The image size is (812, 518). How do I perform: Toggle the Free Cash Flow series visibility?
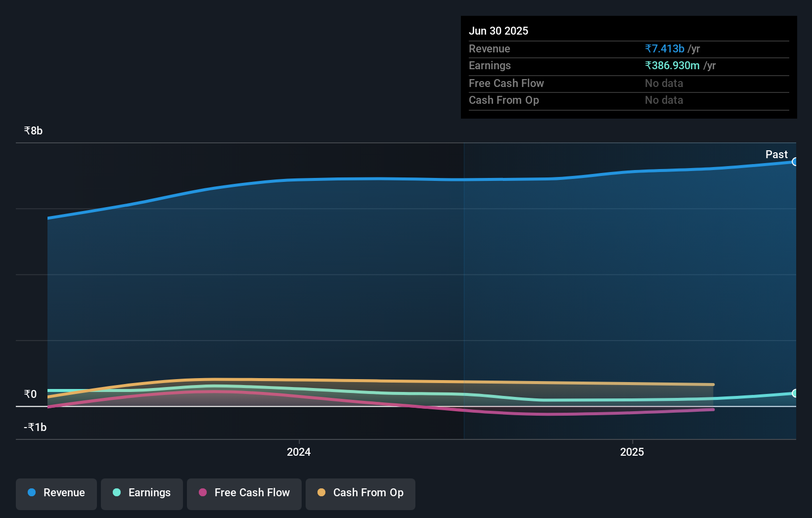(x=244, y=494)
